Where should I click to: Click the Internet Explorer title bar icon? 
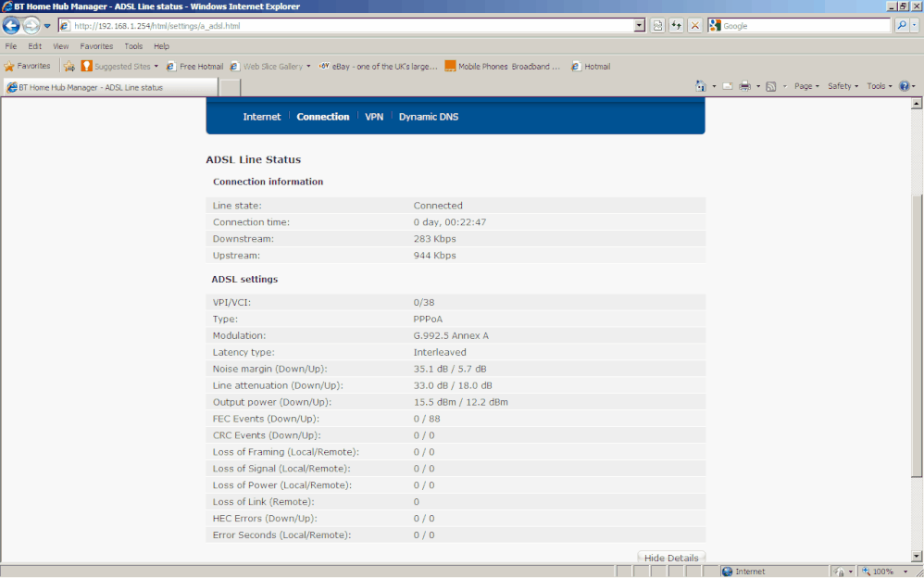click(7, 6)
